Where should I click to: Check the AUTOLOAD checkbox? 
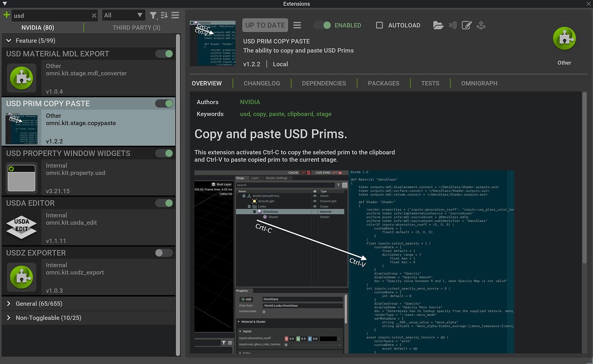(x=379, y=25)
